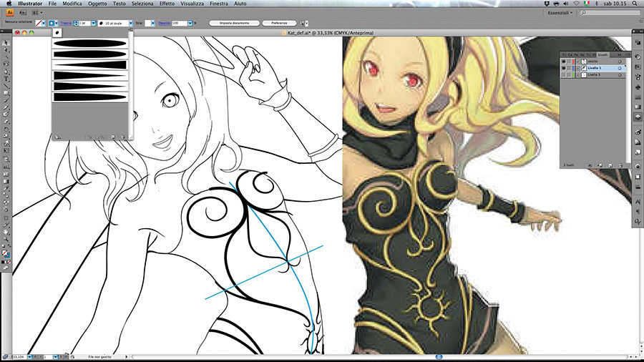Open the 10 pt ovale brush dropdown
Image resolution: width=644 pixels, height=362 pixels.
click(x=131, y=23)
